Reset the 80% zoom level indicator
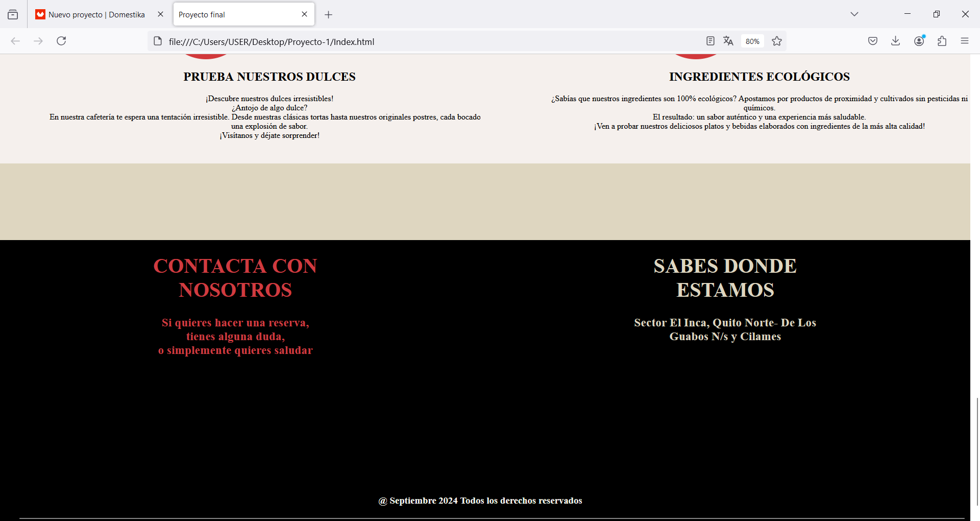The width and height of the screenshot is (980, 521). click(x=752, y=41)
